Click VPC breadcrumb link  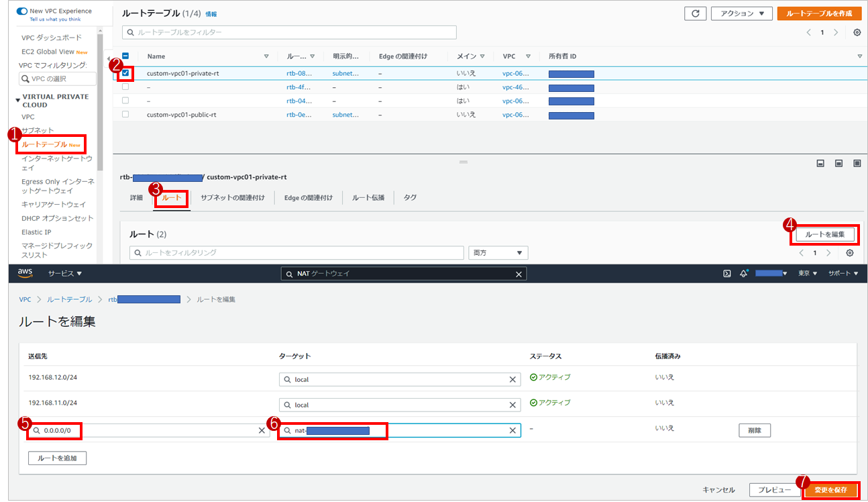pos(25,299)
